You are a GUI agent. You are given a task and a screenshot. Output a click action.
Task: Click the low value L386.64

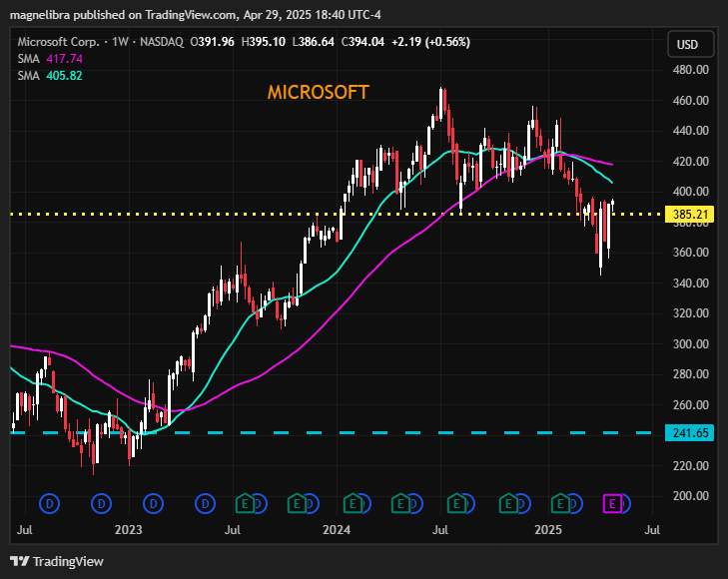tap(314, 42)
